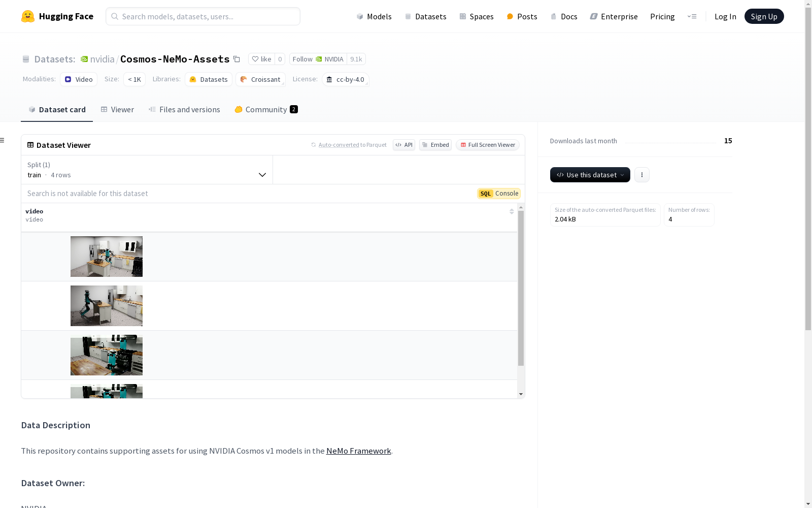Go to Spaces
The width and height of the screenshot is (812, 508).
(477, 16)
